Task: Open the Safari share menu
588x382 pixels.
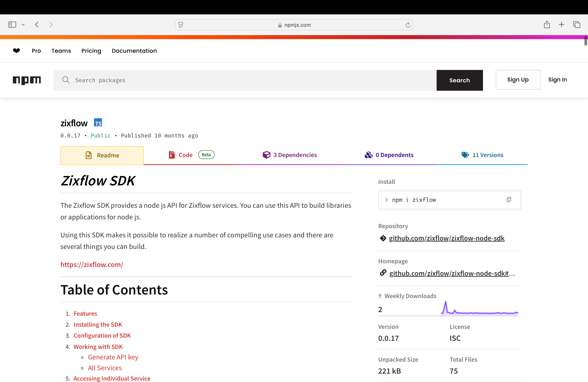Action: point(547,24)
